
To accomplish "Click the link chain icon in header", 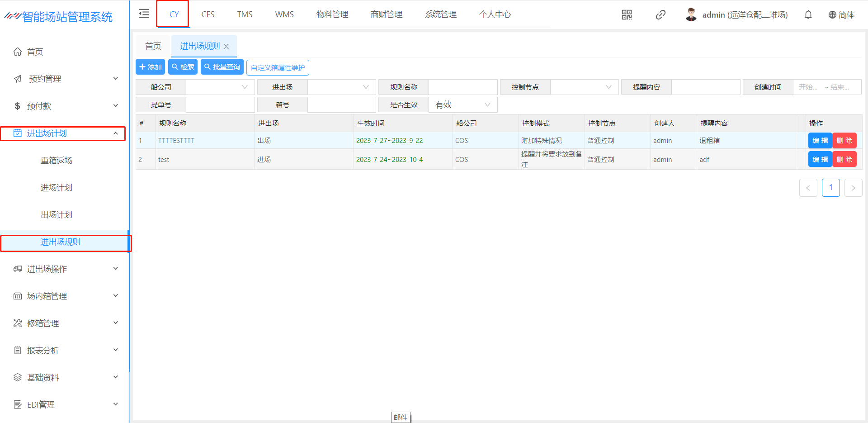I will [660, 15].
